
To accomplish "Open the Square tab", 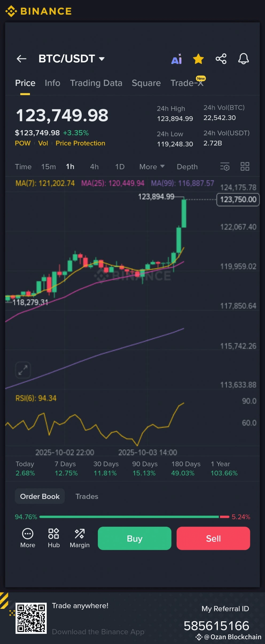I will [146, 83].
